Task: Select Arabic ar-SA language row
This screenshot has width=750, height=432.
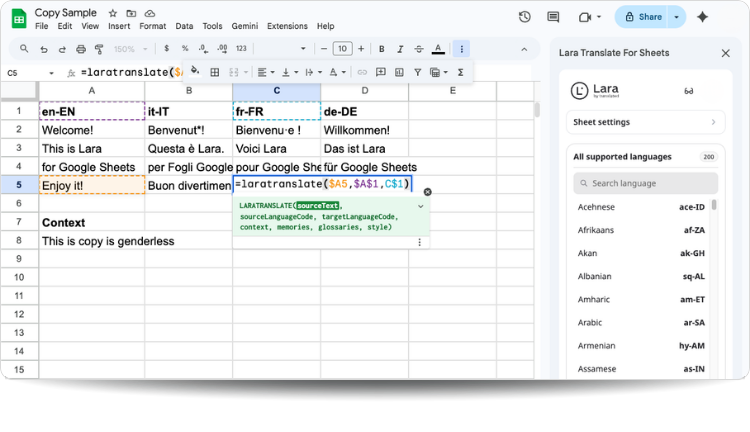Action: pos(641,322)
